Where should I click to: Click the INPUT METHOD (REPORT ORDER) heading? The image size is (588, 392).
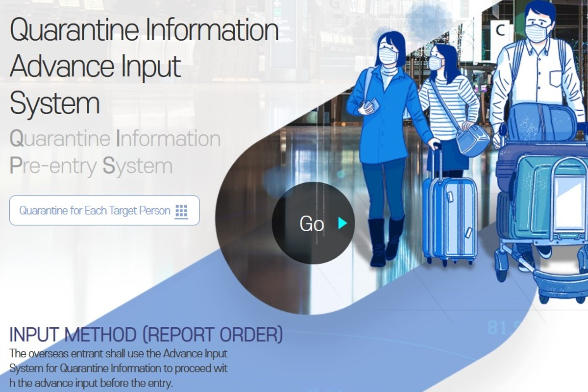146,335
